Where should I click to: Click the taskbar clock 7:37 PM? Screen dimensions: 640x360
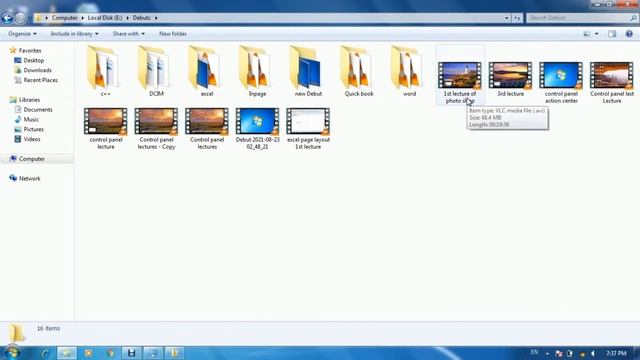point(616,353)
